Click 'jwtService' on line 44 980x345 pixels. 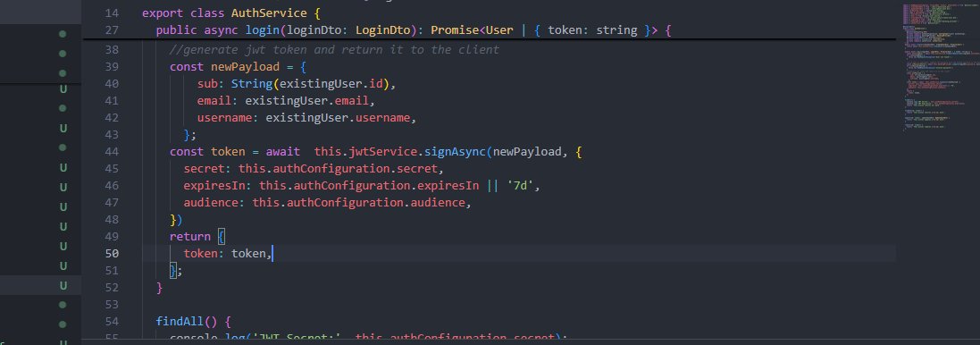pos(382,151)
